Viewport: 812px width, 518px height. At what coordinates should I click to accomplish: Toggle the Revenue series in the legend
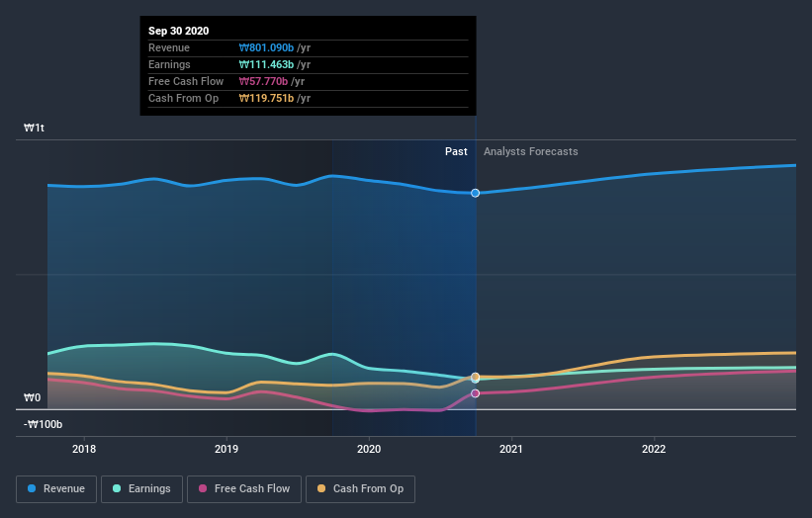56,489
